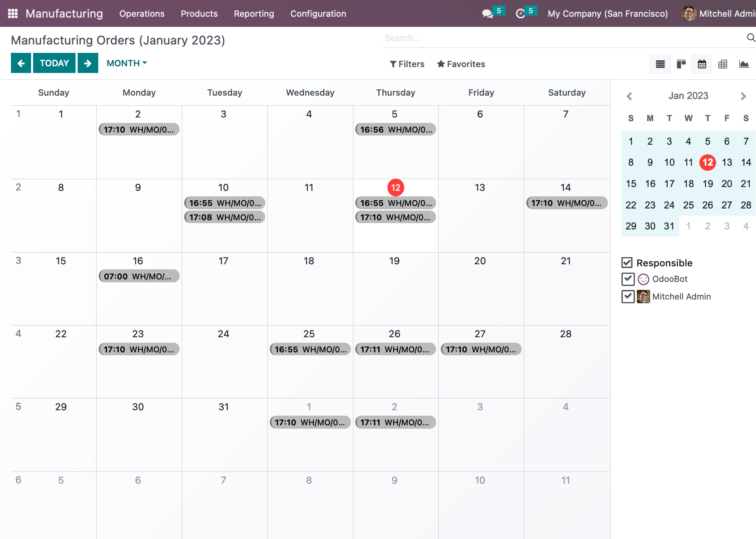Open 17:10 order on Monday January 2
This screenshot has width=756, height=539.
click(139, 130)
